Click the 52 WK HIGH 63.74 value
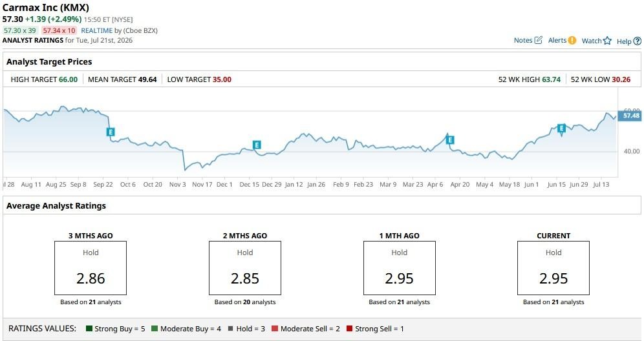 point(551,79)
